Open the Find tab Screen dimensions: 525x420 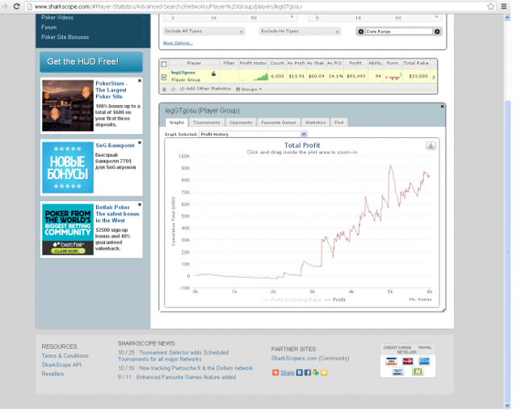(x=339, y=122)
